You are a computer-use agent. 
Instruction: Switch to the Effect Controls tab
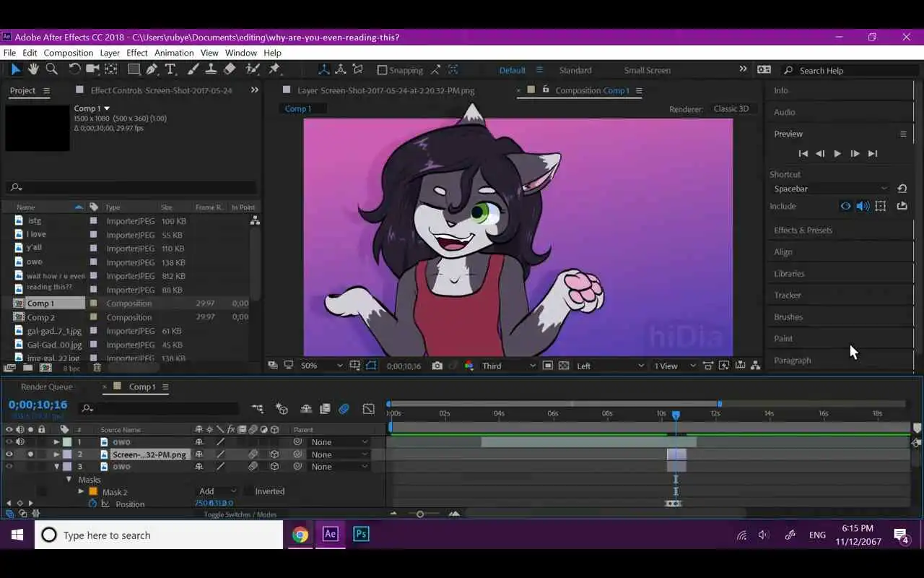[x=162, y=90]
